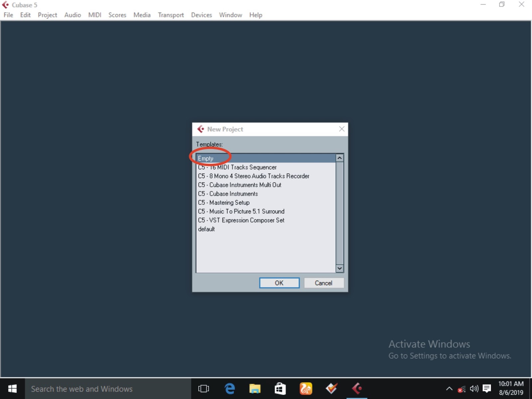
Task: Click the template list scroll down arrow
Action: [x=339, y=268]
